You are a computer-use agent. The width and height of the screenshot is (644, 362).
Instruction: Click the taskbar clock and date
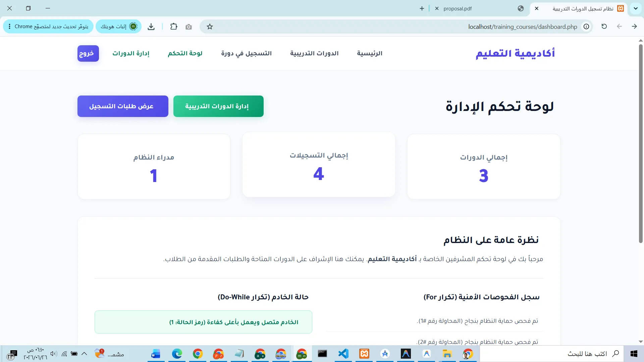[35, 354]
